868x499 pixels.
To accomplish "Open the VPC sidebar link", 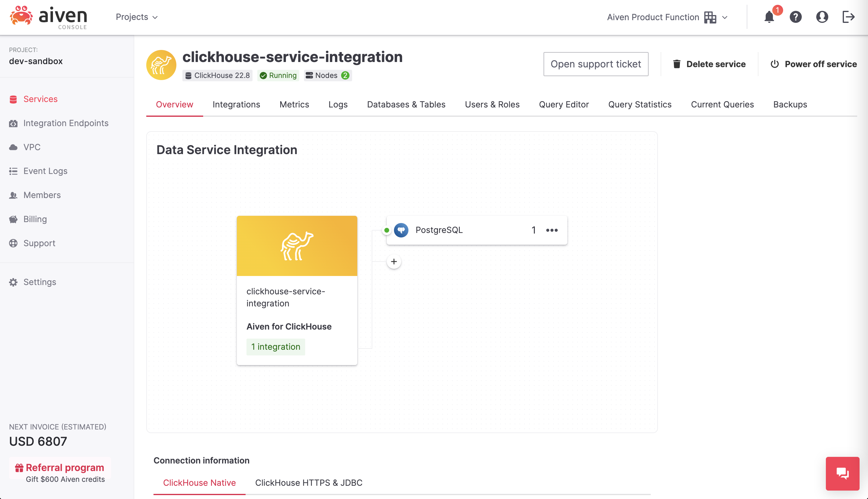I will 32,147.
